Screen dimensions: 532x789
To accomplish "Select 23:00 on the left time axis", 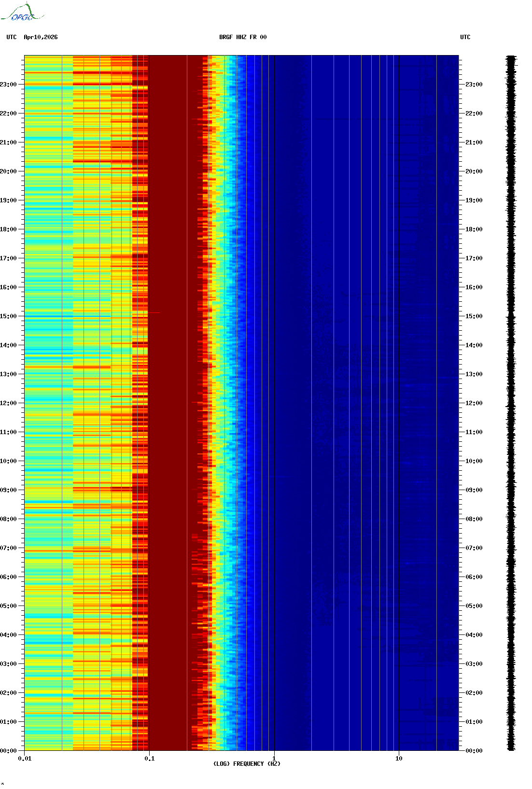I will pyautogui.click(x=8, y=85).
